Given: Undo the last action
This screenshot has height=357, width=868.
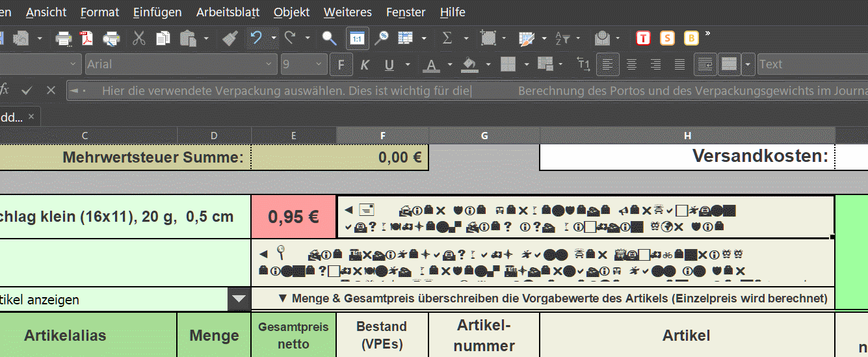Looking at the screenshot, I should 256,38.
